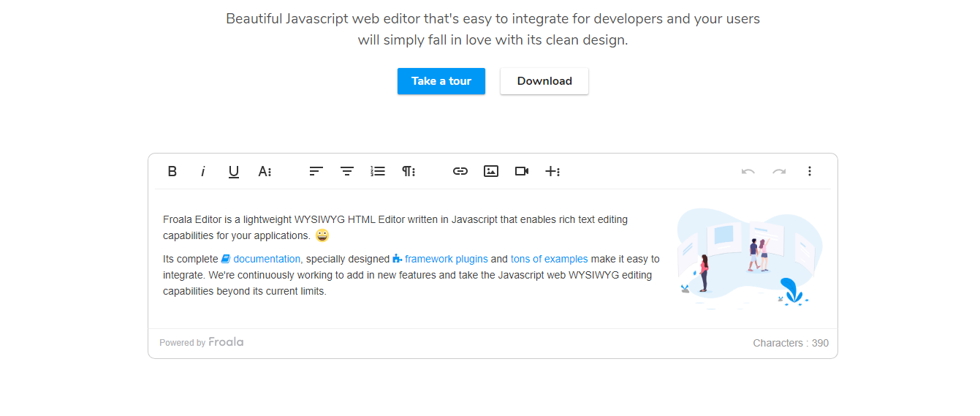Click the puzzle icon before framework plugins
Viewport: 980px width, 416px height.
click(x=398, y=259)
